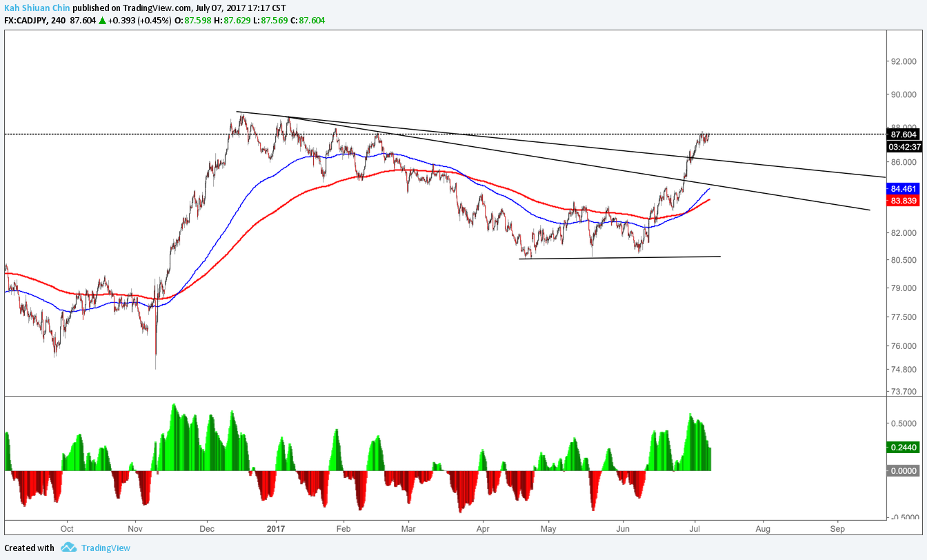927x560 pixels.
Task: Click the 0.5000 indicator axis label
Action: (x=905, y=423)
